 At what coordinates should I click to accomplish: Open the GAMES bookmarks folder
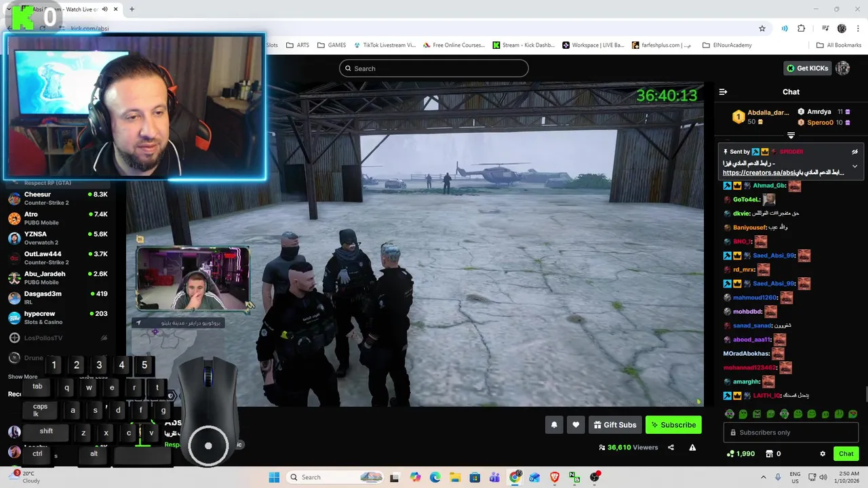click(332, 45)
